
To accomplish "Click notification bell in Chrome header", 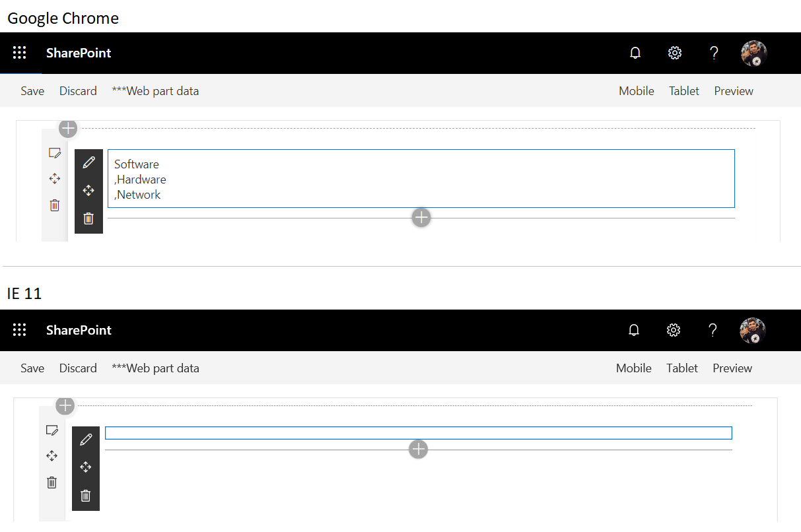I will [x=635, y=53].
